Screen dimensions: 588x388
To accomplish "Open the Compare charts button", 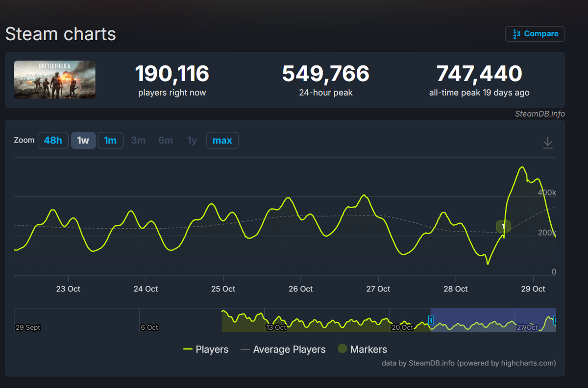I will click(535, 34).
